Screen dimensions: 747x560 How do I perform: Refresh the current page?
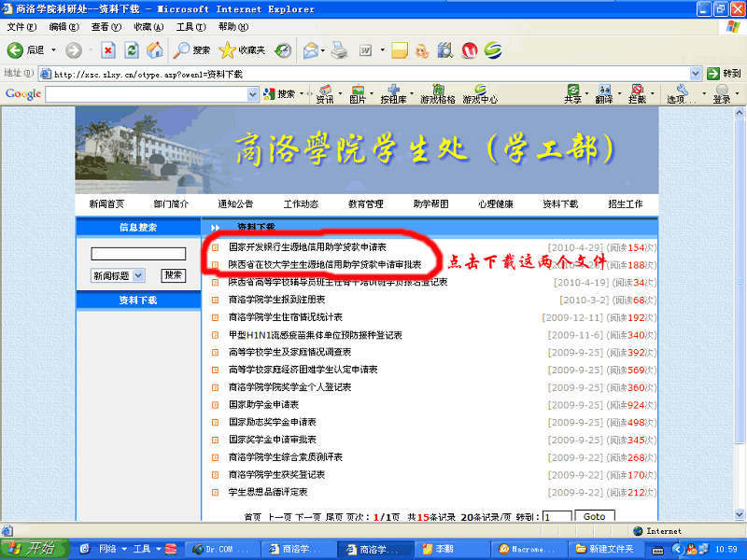click(132, 49)
